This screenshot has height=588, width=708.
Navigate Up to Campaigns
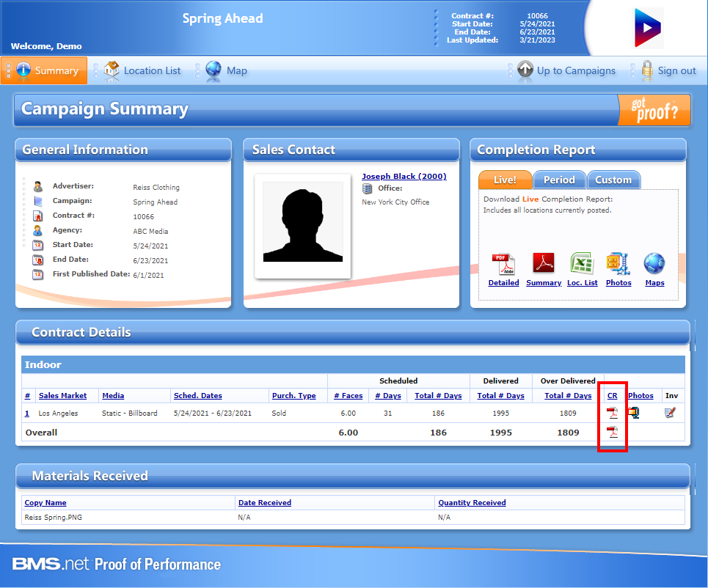tap(566, 70)
